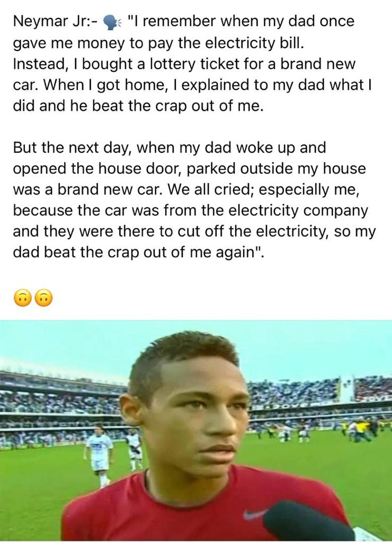The image size is (392, 543).
Task: Click the second upside-down face emoji
Action: click(44, 298)
